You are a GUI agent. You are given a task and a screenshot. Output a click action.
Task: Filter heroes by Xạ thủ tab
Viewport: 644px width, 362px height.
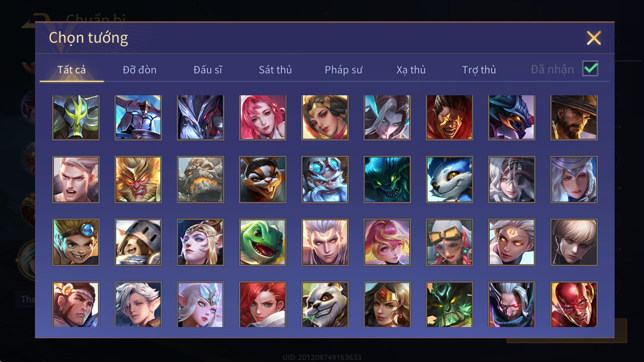(x=411, y=70)
